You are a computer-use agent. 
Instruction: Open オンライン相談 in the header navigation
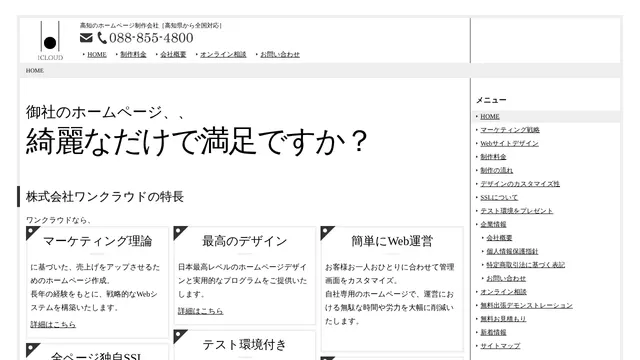pos(223,55)
